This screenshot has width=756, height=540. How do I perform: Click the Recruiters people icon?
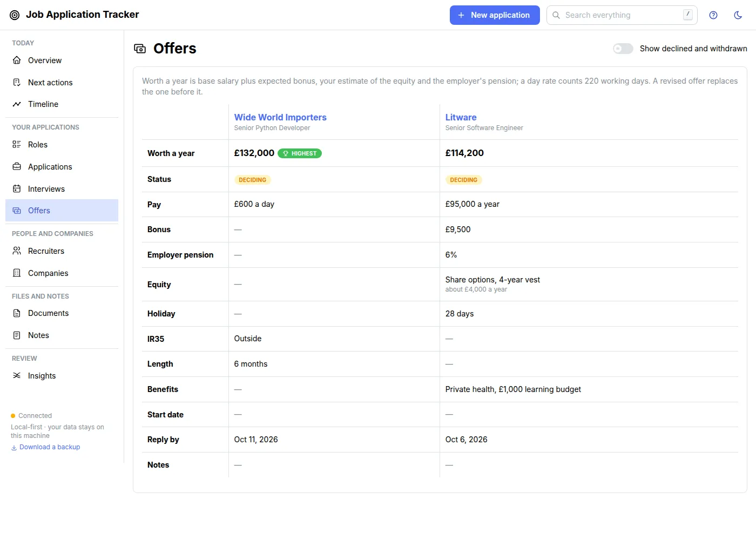pos(17,251)
